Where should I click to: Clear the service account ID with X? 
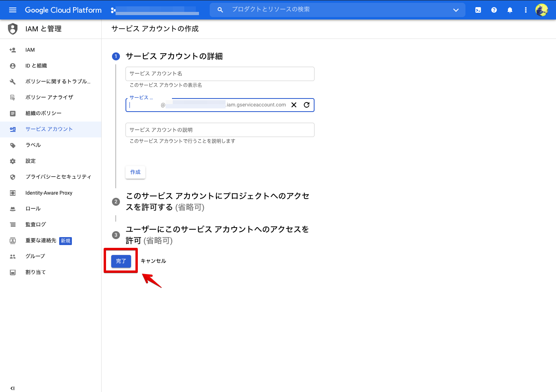click(294, 105)
